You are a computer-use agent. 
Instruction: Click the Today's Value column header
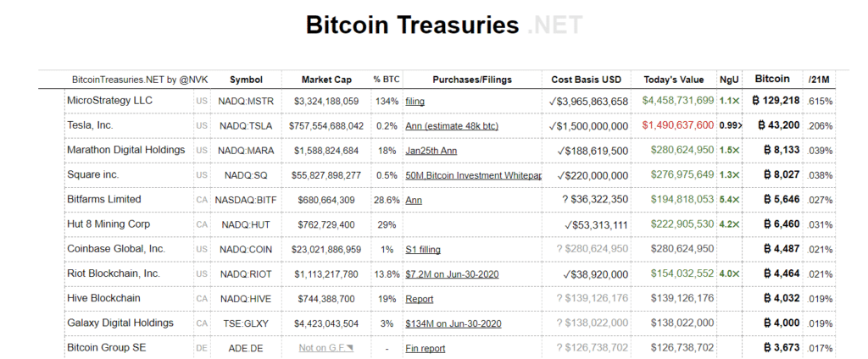coord(674,80)
